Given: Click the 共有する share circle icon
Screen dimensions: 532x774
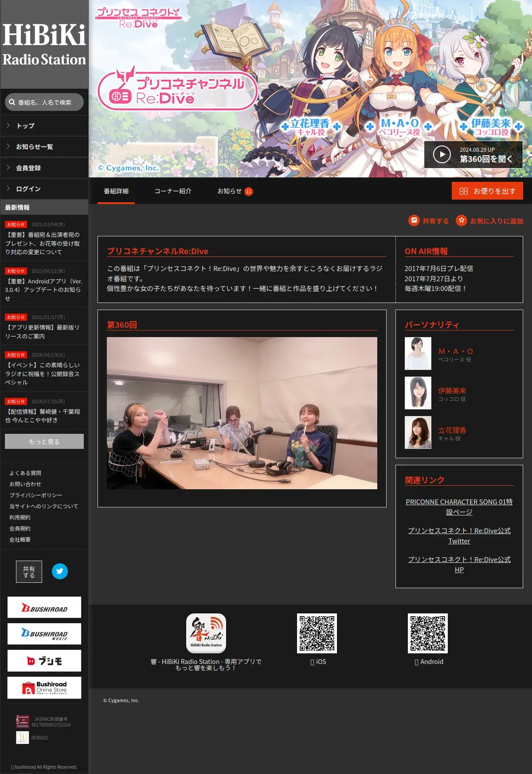Looking at the screenshot, I should pyautogui.click(x=414, y=220).
